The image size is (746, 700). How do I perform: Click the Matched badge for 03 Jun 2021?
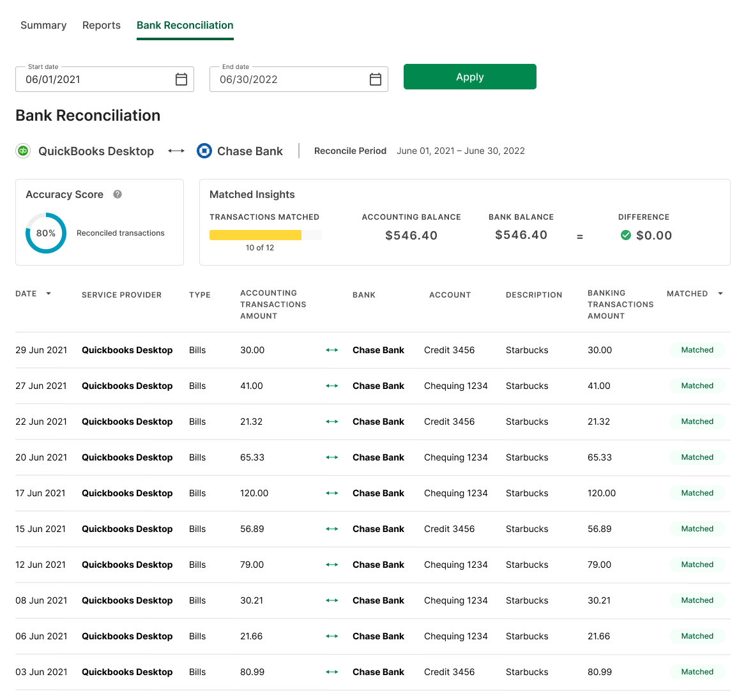point(697,672)
